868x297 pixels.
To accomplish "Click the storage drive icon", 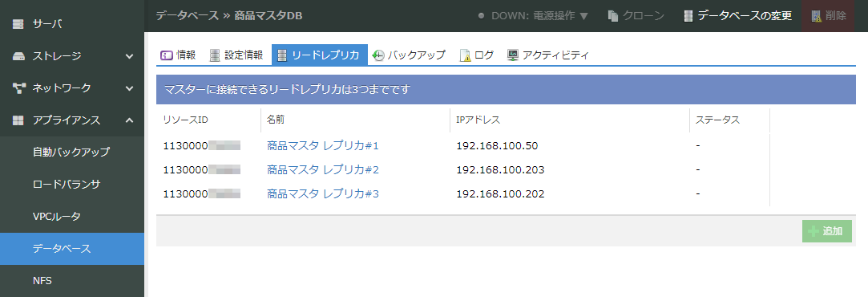I will (18, 56).
